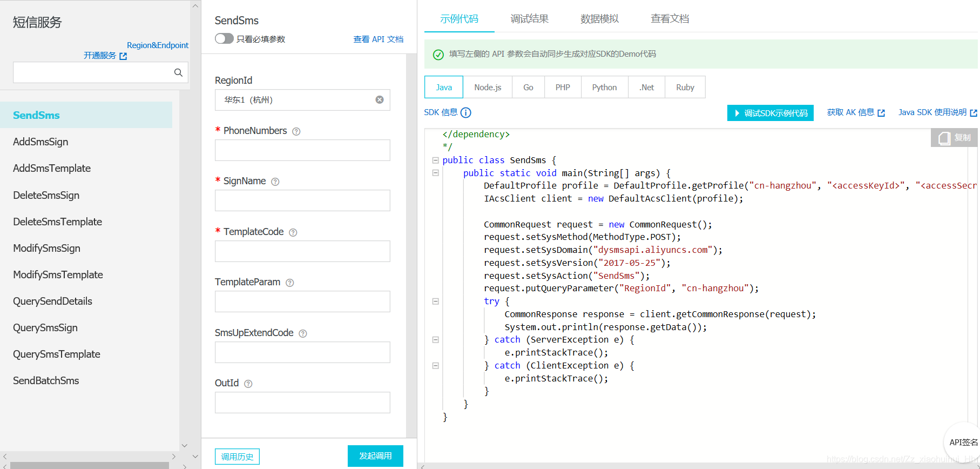Select DeleteSmsTemplate in the API list
The height and width of the screenshot is (469, 980).
click(57, 222)
